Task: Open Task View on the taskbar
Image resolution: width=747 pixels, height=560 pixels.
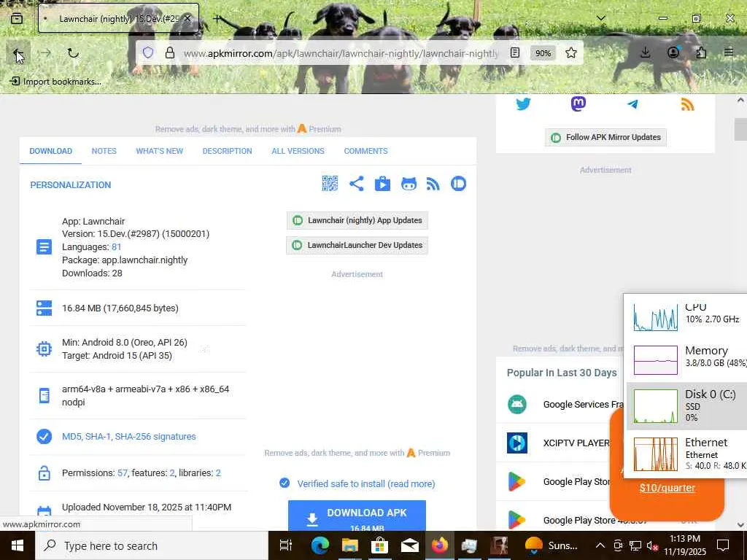Action: [x=286, y=545]
